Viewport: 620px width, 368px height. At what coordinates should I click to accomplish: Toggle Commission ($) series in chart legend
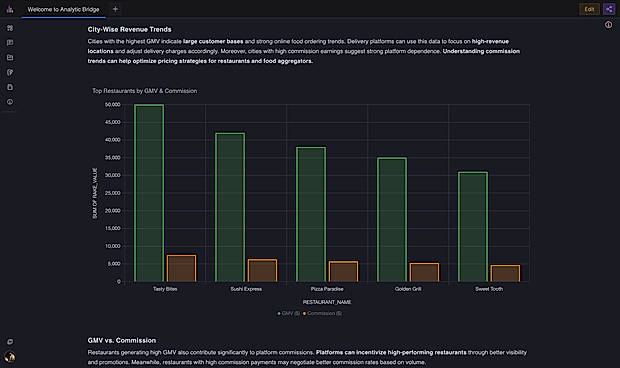click(x=322, y=313)
